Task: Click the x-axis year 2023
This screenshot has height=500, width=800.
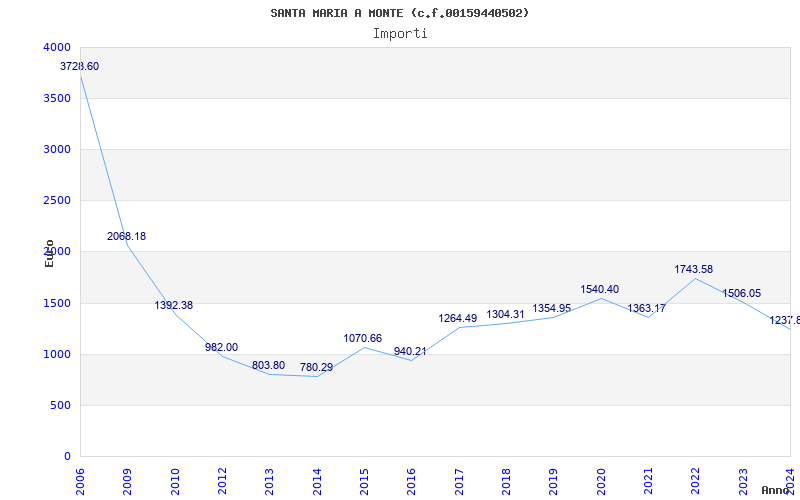Action: click(x=743, y=481)
